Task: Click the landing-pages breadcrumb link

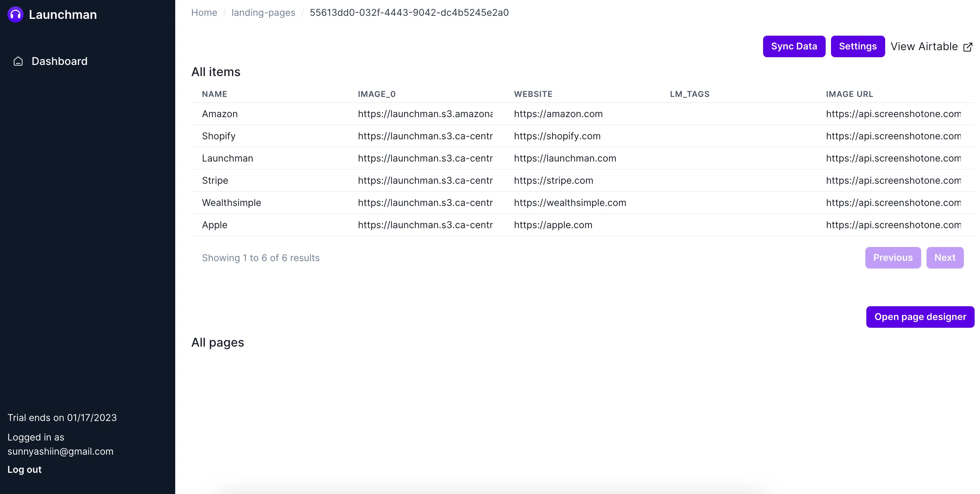Action: [x=263, y=12]
